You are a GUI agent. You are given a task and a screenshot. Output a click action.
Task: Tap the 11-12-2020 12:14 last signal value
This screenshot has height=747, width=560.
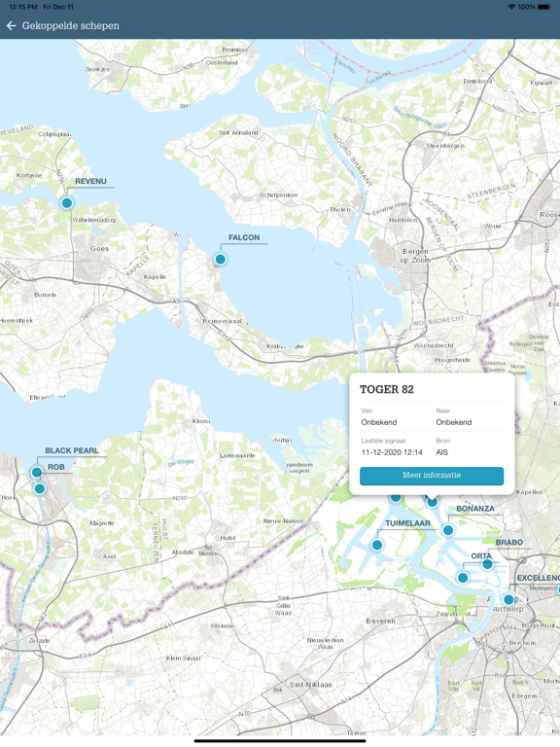392,452
